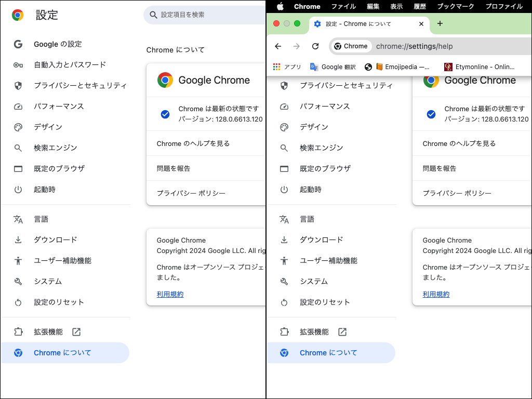Screen dimensions: 532x399
Task: Click Chrome のヘルプを見る in left window
Action: (x=193, y=143)
